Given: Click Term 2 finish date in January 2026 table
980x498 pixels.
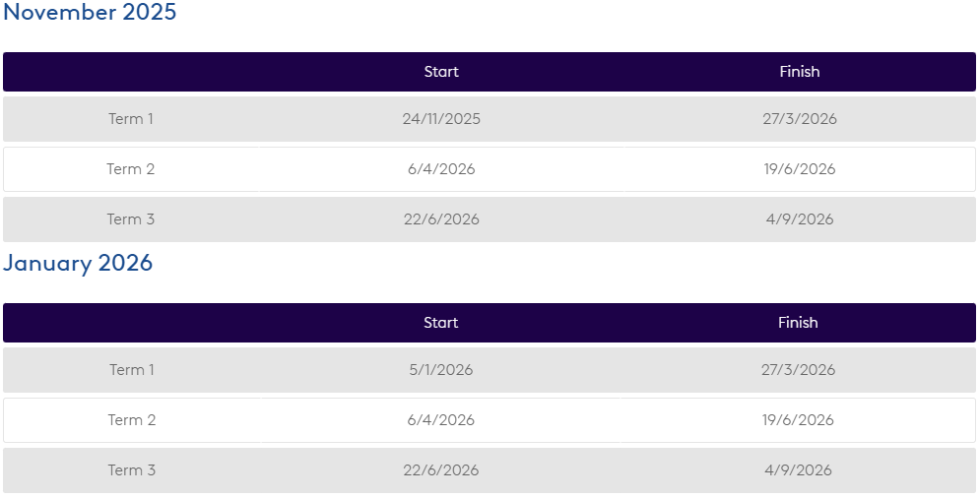Looking at the screenshot, I should (798, 420).
